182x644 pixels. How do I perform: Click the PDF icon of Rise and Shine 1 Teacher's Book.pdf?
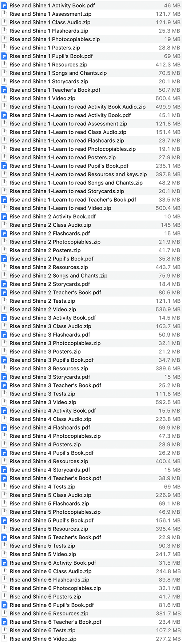click(x=4, y=90)
